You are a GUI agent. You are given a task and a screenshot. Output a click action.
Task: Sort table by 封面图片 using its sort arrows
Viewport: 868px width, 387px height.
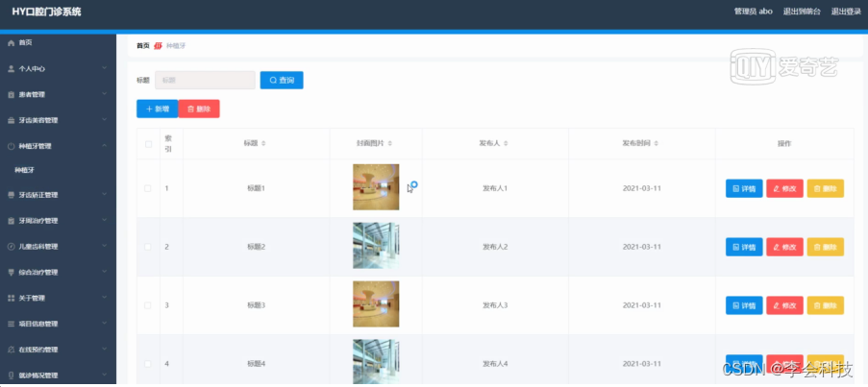(389, 144)
